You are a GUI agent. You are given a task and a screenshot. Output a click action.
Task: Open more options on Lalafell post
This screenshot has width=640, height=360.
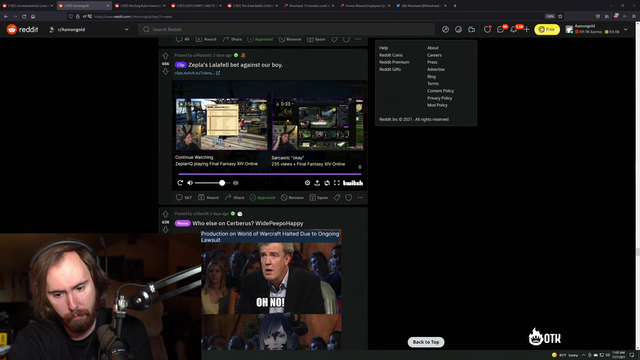(x=360, y=198)
